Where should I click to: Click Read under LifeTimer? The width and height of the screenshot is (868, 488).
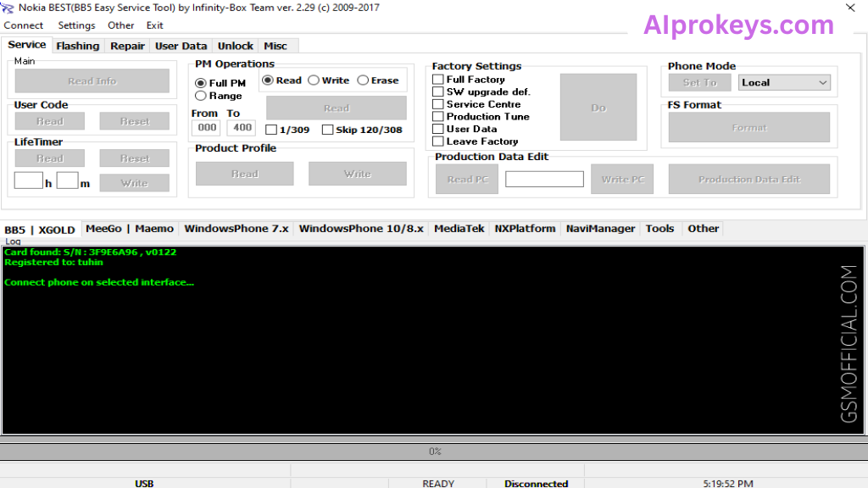click(x=50, y=158)
